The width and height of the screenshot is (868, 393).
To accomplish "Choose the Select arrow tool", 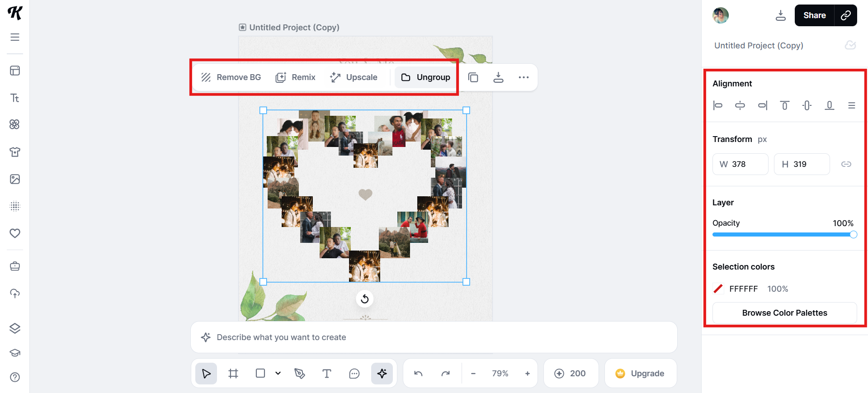I will pos(206,374).
